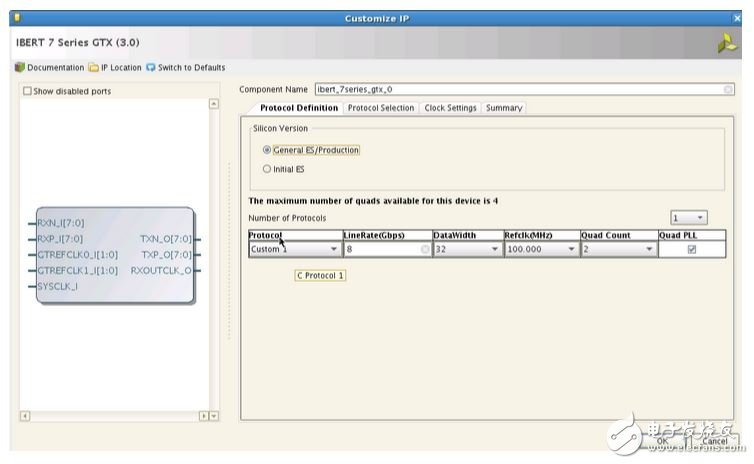
Task: Click the preview scroll down arrow
Action: (x=214, y=416)
